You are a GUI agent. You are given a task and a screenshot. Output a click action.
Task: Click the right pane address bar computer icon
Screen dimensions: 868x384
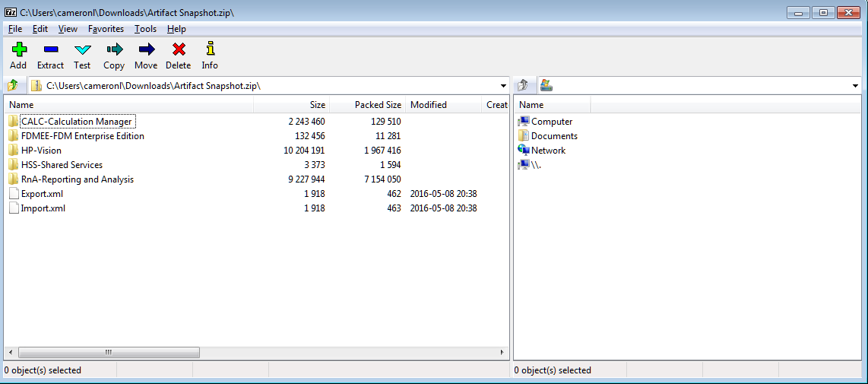pos(547,85)
